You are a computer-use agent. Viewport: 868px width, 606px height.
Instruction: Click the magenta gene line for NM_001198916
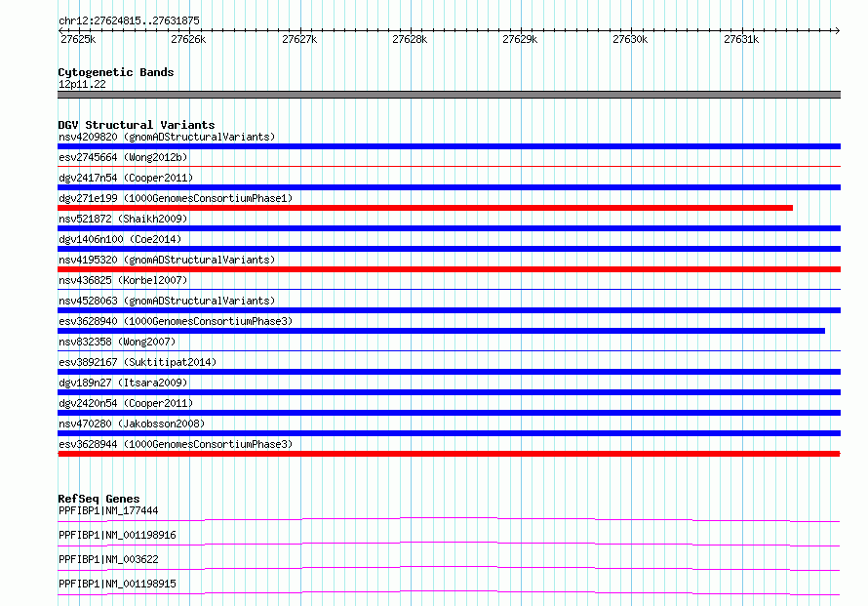pos(449,544)
